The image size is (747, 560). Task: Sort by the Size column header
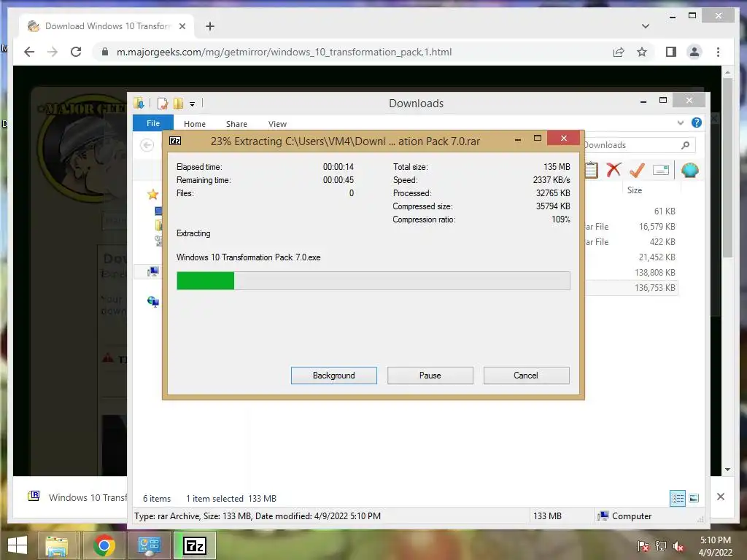coord(635,190)
